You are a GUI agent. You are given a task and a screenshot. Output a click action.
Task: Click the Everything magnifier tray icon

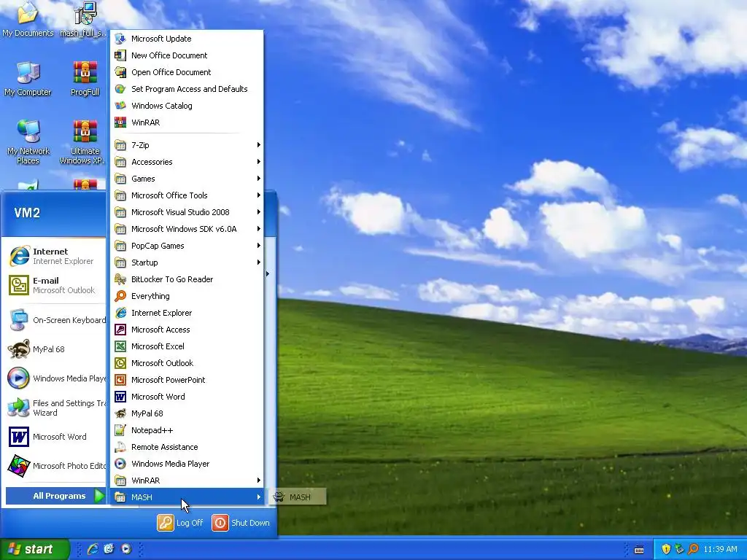point(693,549)
